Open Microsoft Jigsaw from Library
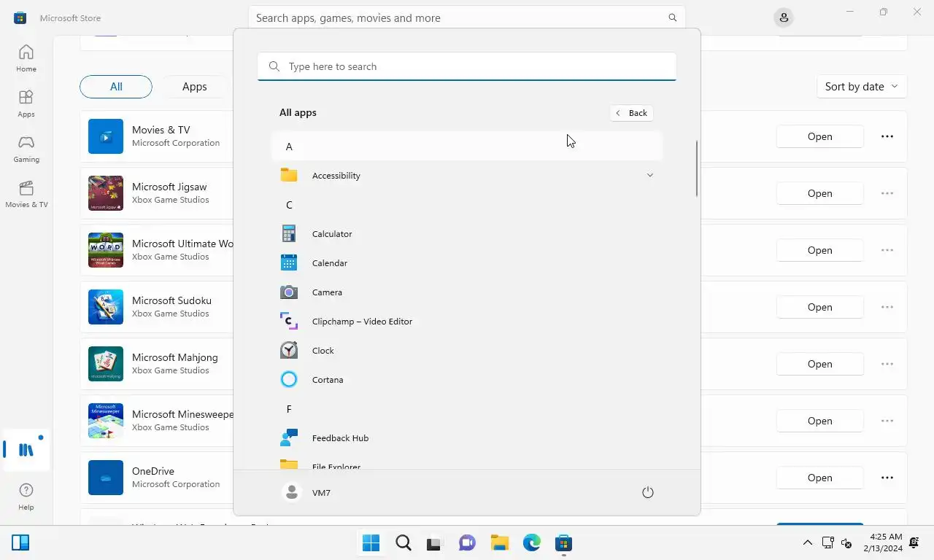The height and width of the screenshot is (560, 934). (x=819, y=193)
